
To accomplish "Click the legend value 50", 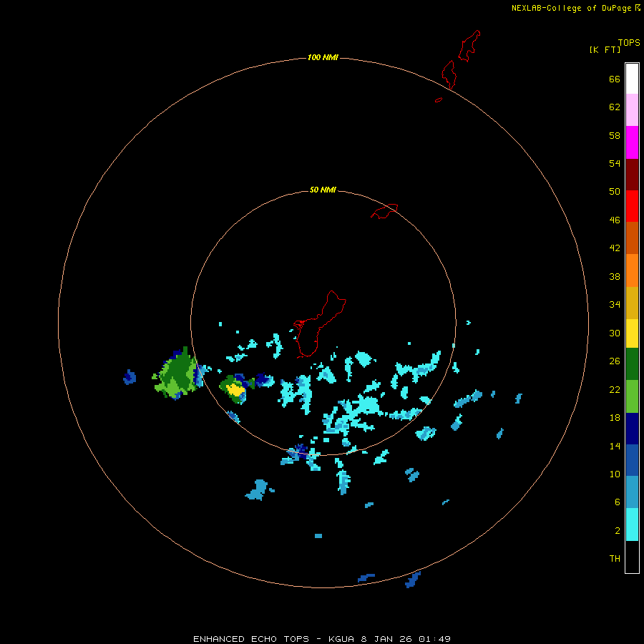I will coord(615,192).
